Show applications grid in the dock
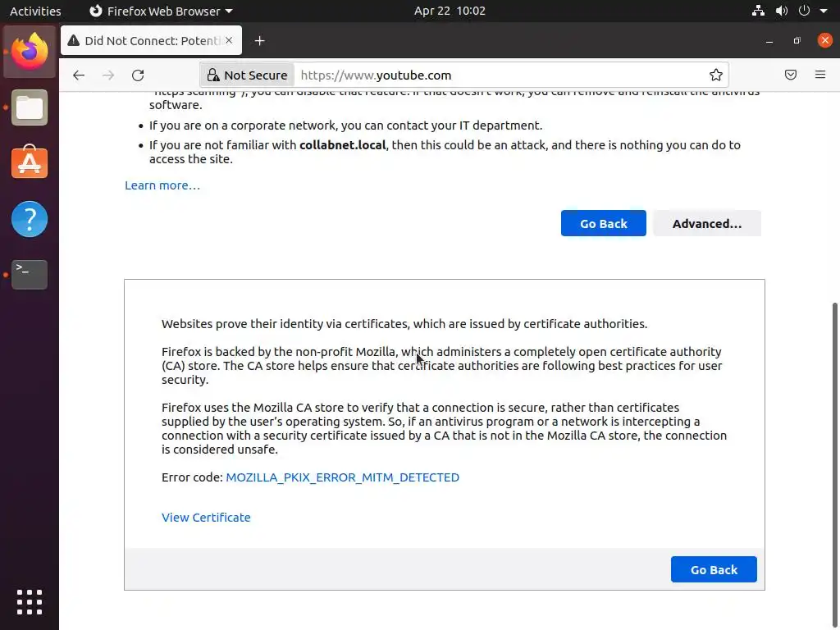Image resolution: width=840 pixels, height=630 pixels. pyautogui.click(x=30, y=601)
